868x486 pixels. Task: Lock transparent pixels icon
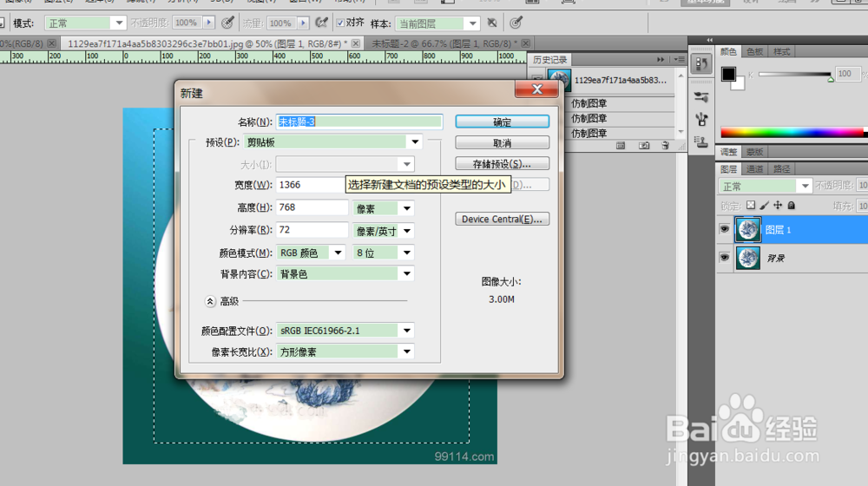point(751,206)
